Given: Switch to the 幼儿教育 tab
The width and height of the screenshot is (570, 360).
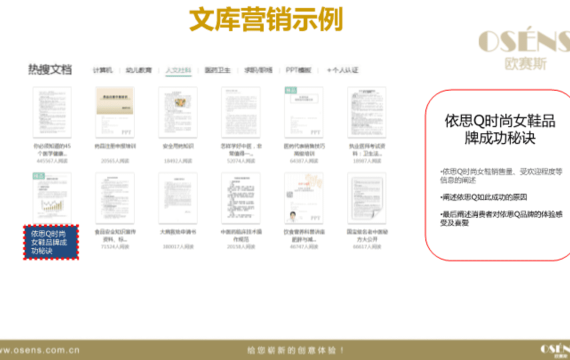Looking at the screenshot, I should click(x=139, y=70).
